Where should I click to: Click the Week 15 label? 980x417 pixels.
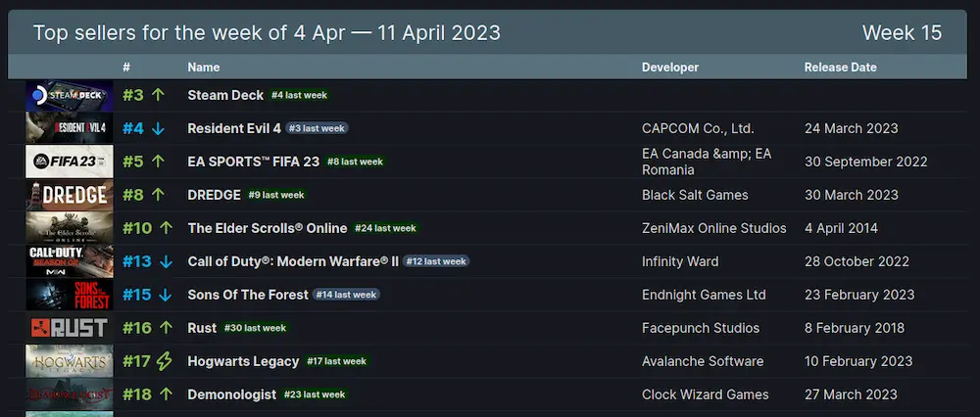coord(902,32)
